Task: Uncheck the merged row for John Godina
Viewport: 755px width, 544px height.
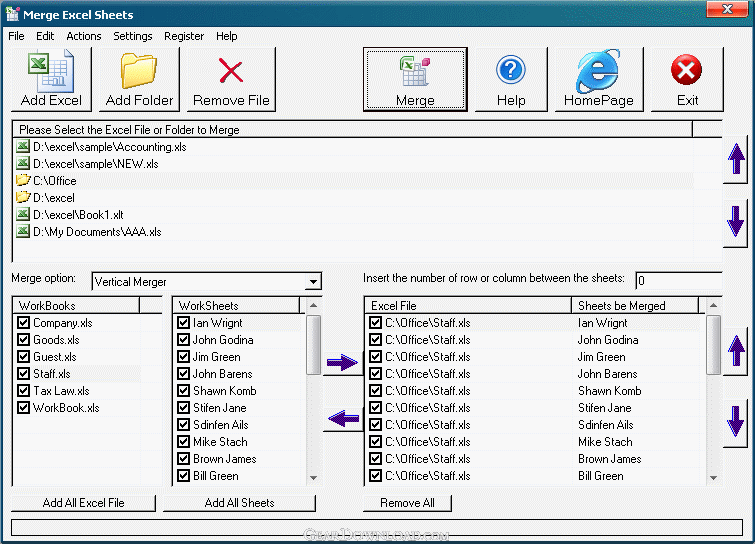Action: click(376, 339)
